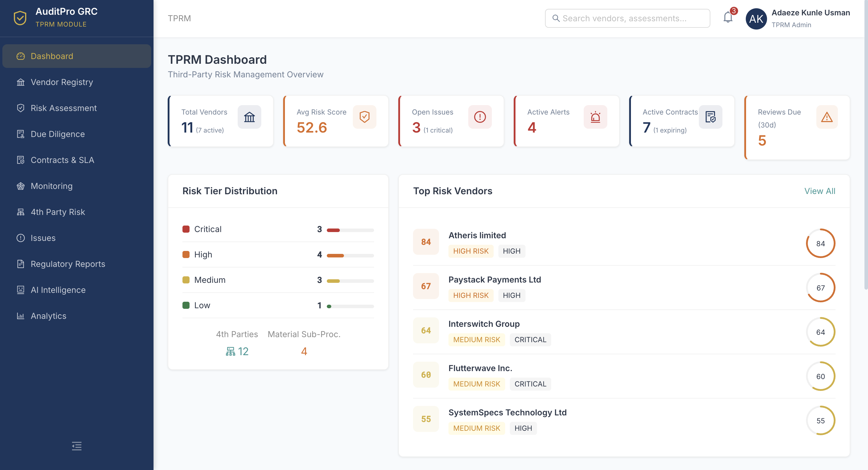Click the siren icon on Active Alerts card
The width and height of the screenshot is (868, 470).
(x=595, y=117)
